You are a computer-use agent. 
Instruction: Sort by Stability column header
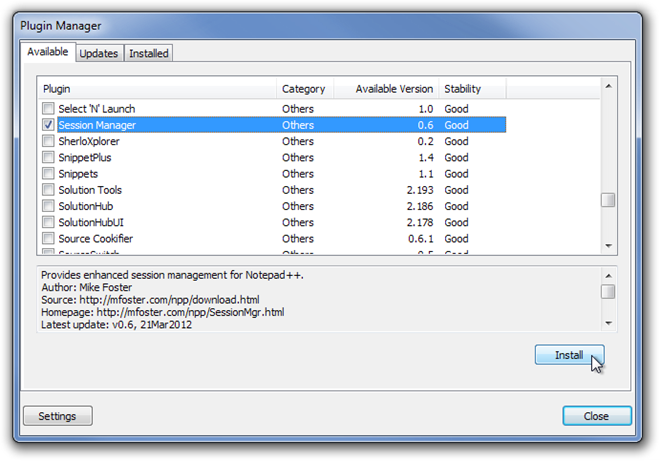click(x=472, y=89)
